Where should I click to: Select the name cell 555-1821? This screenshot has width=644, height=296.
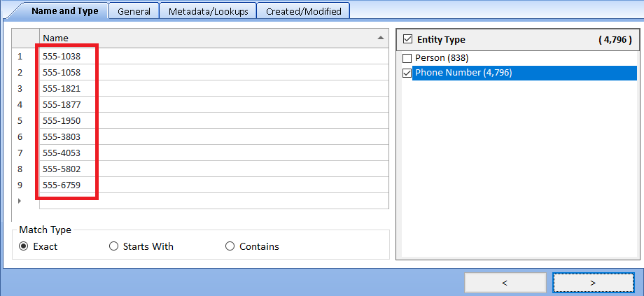pyautogui.click(x=214, y=88)
